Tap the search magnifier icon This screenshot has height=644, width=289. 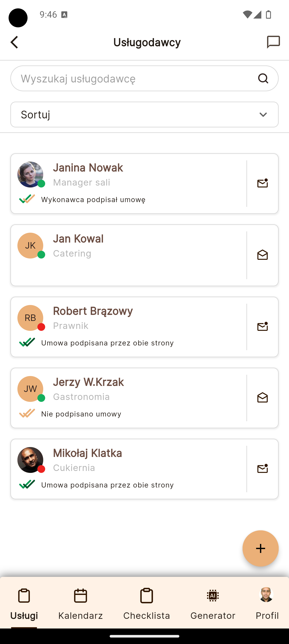[x=263, y=79]
